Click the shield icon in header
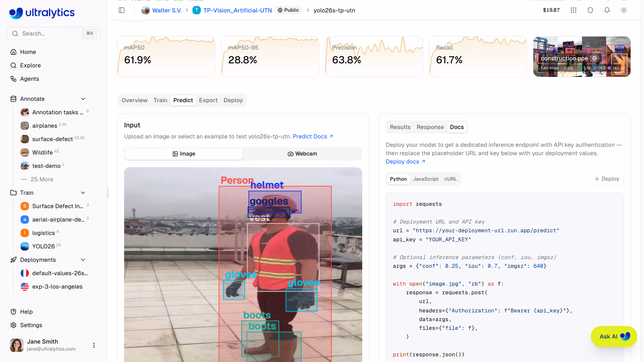Image resolution: width=644 pixels, height=362 pixels. tap(590, 10)
